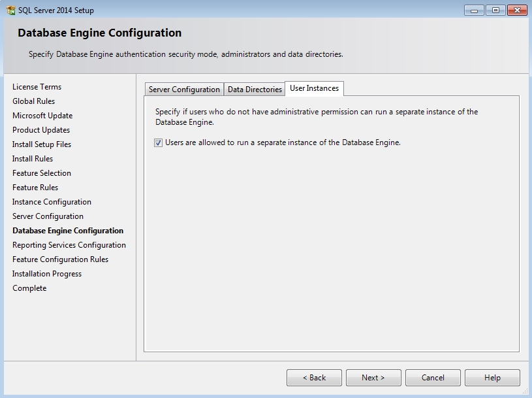Select the User Instances tab

click(315, 88)
